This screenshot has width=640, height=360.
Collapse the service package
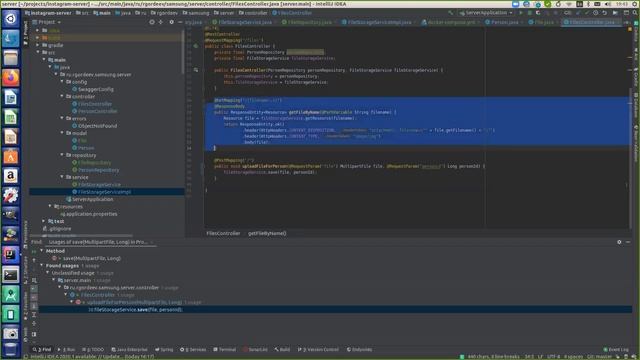(x=62, y=177)
